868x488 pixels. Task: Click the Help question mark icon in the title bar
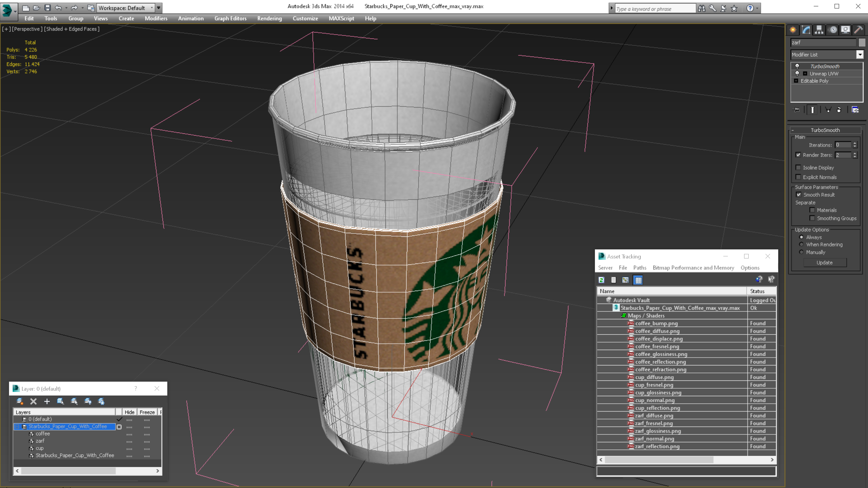[x=750, y=8]
